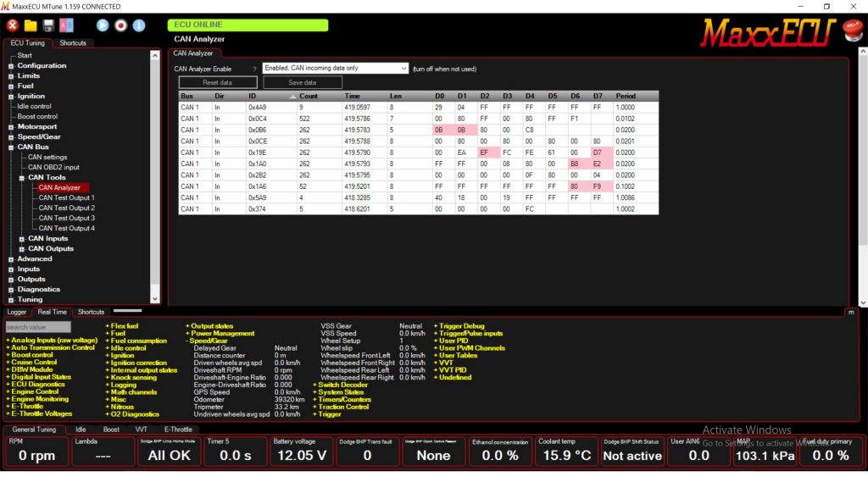
Task: Collapse the CAN Bus tree node
Action: click(12, 147)
